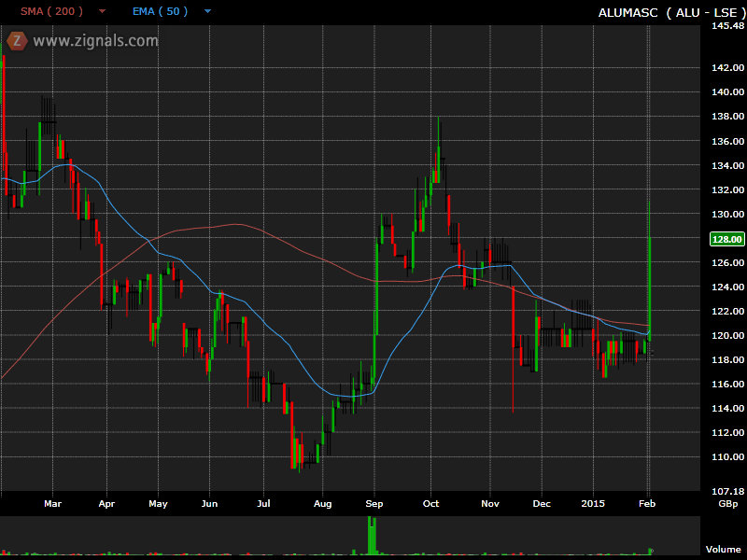Click the 145.48 top price axis value
The width and height of the screenshot is (747, 560).
click(726, 26)
